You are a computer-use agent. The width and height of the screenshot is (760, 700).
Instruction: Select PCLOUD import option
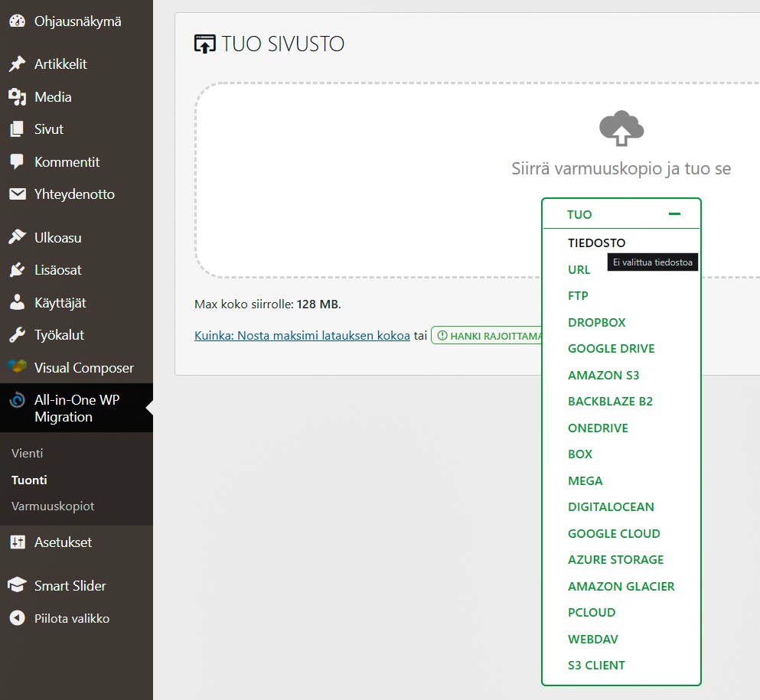(592, 613)
